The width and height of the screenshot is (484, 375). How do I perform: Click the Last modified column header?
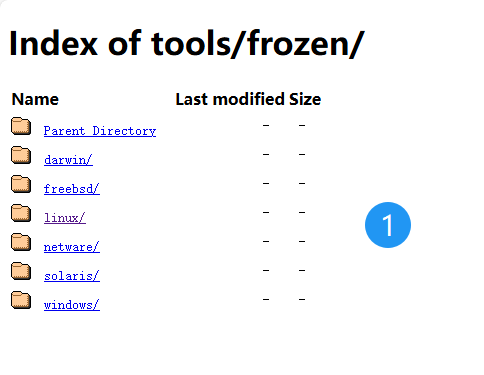(x=230, y=99)
